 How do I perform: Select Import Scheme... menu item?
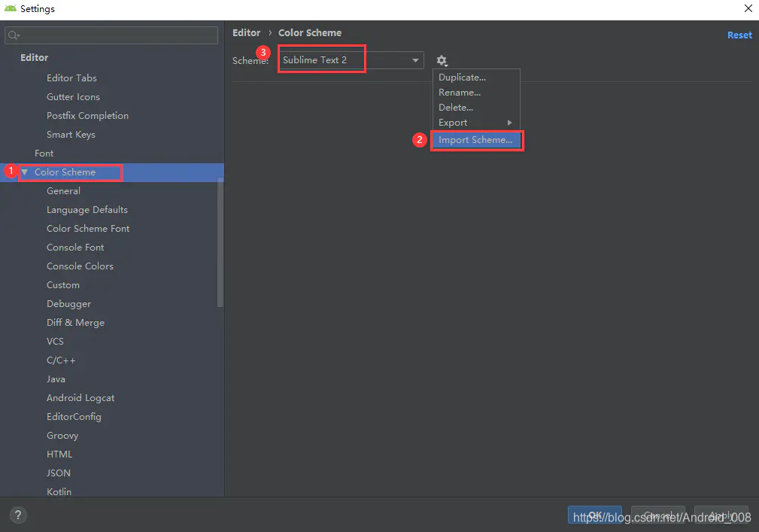click(476, 140)
